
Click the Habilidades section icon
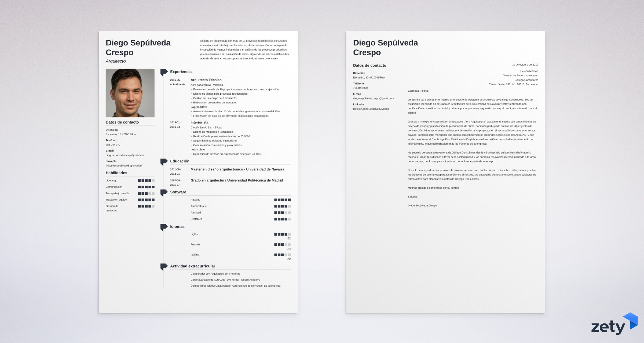point(106,173)
